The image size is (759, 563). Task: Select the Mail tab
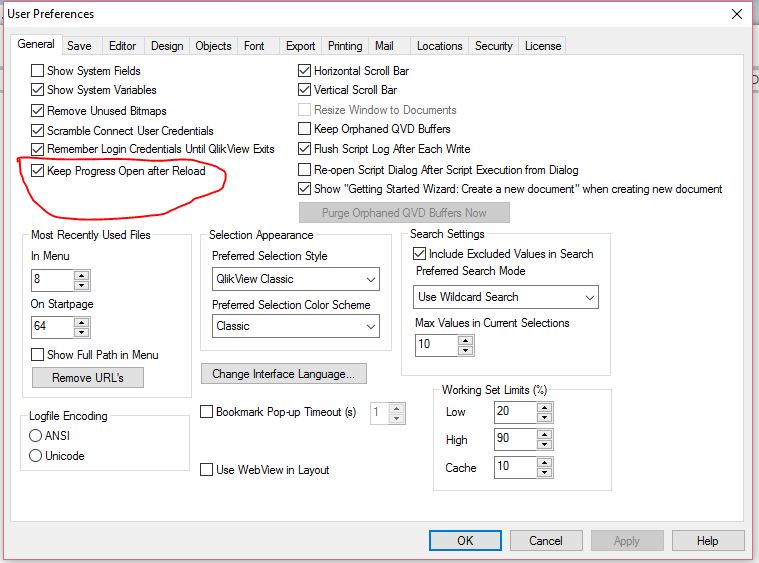click(x=384, y=46)
